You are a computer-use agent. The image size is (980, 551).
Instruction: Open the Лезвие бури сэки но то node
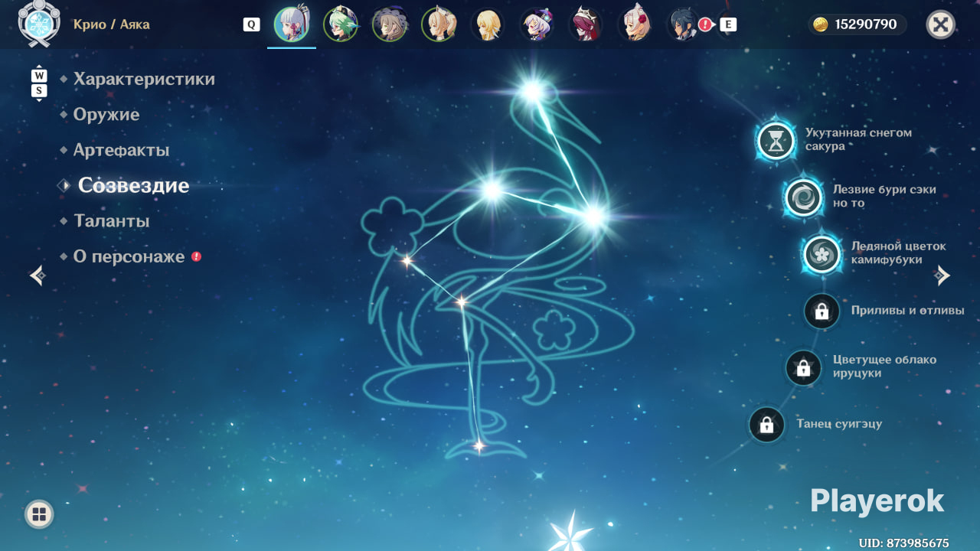pos(804,197)
